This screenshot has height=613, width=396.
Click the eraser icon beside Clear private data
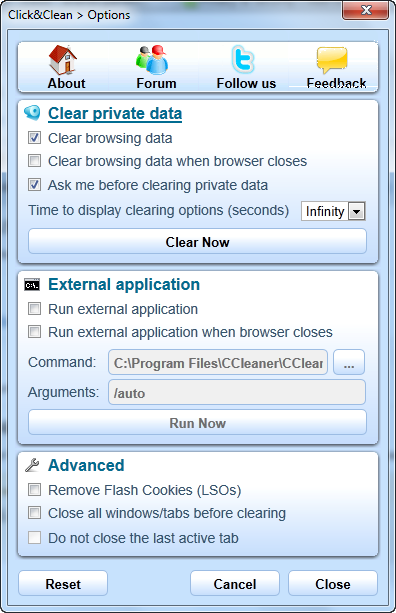click(32, 113)
